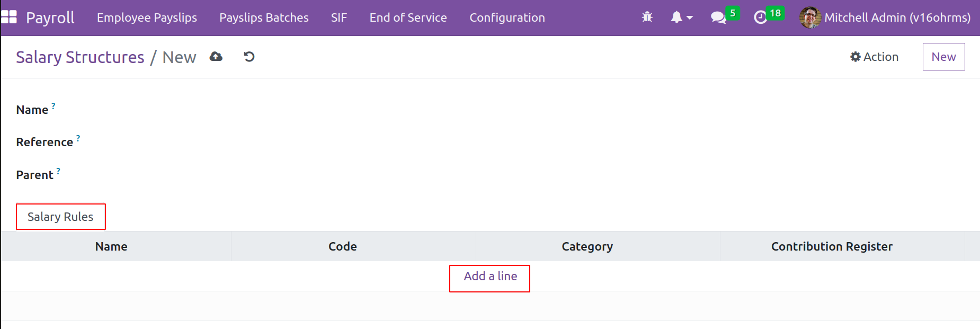Click Mitchell Admin's avatar picture
Image resolution: width=980 pixels, height=329 pixels.
pos(809,17)
